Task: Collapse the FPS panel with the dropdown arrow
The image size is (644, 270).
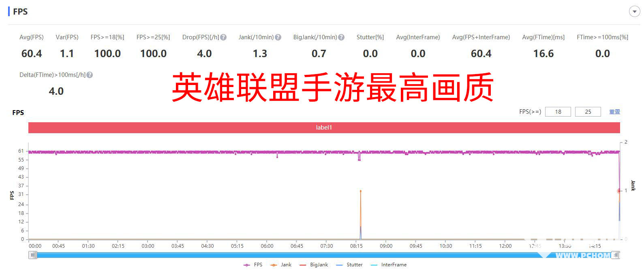Action: (x=634, y=12)
